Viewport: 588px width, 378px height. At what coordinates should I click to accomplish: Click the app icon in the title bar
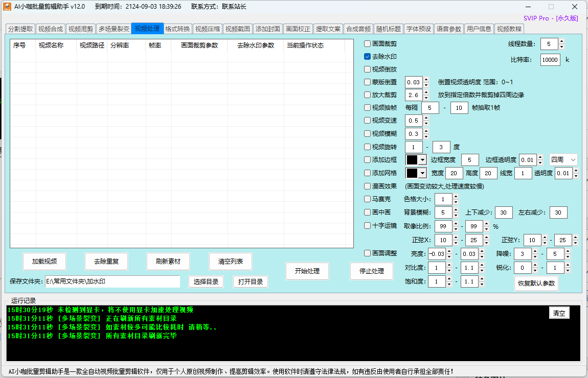(x=7, y=7)
